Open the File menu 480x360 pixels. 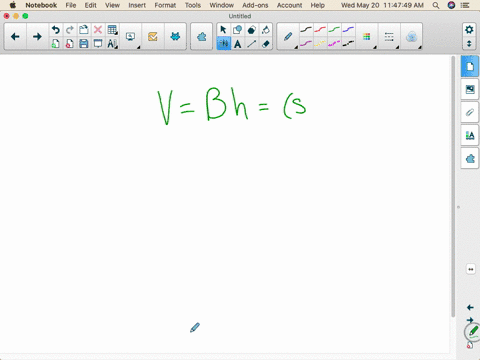click(71, 5)
